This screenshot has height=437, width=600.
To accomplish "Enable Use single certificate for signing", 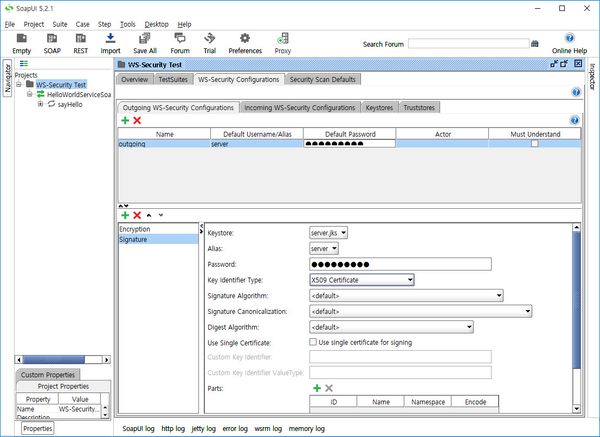I will coord(313,342).
